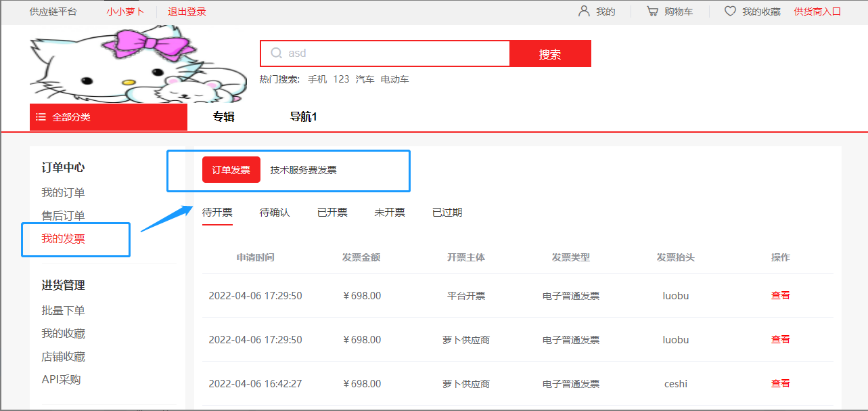Select hot search keyword 电动车

tap(394, 79)
